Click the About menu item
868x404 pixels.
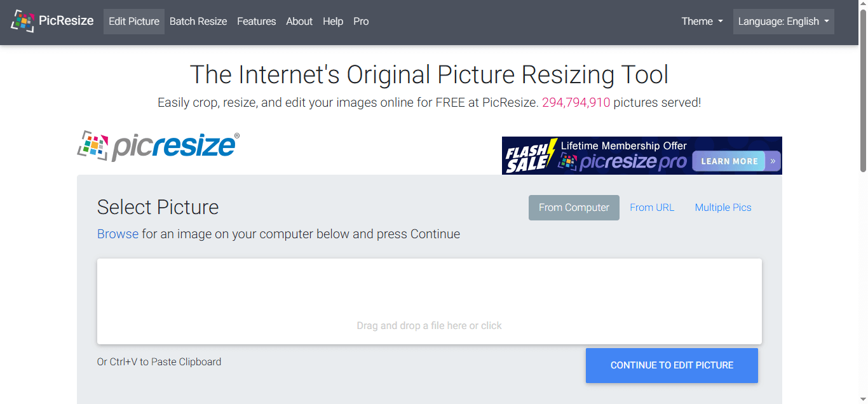tap(299, 21)
